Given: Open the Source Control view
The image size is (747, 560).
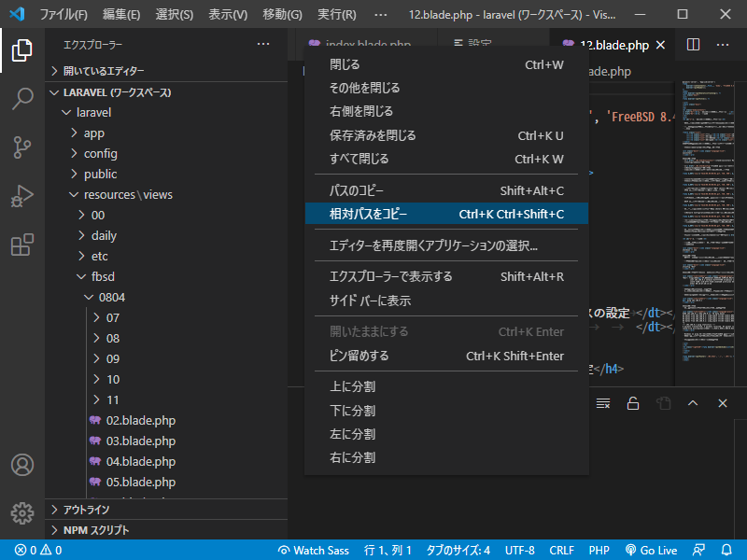Looking at the screenshot, I should click(x=22, y=147).
